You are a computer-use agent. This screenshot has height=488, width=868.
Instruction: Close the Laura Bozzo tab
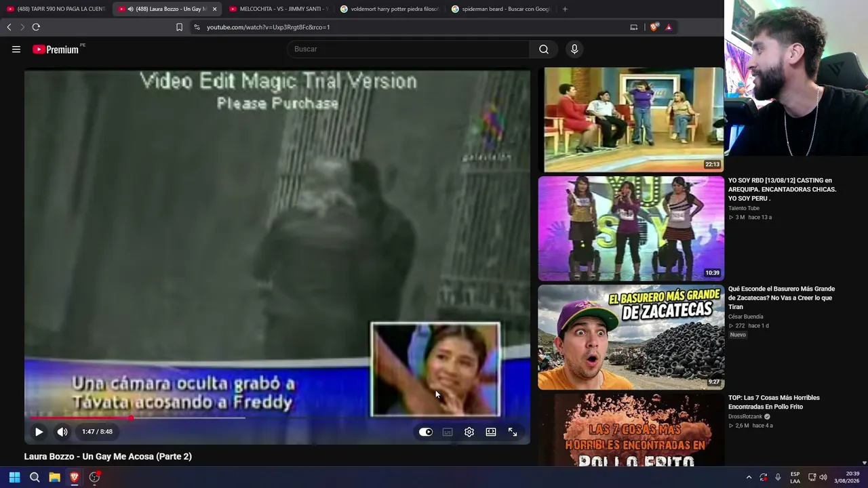point(214,9)
